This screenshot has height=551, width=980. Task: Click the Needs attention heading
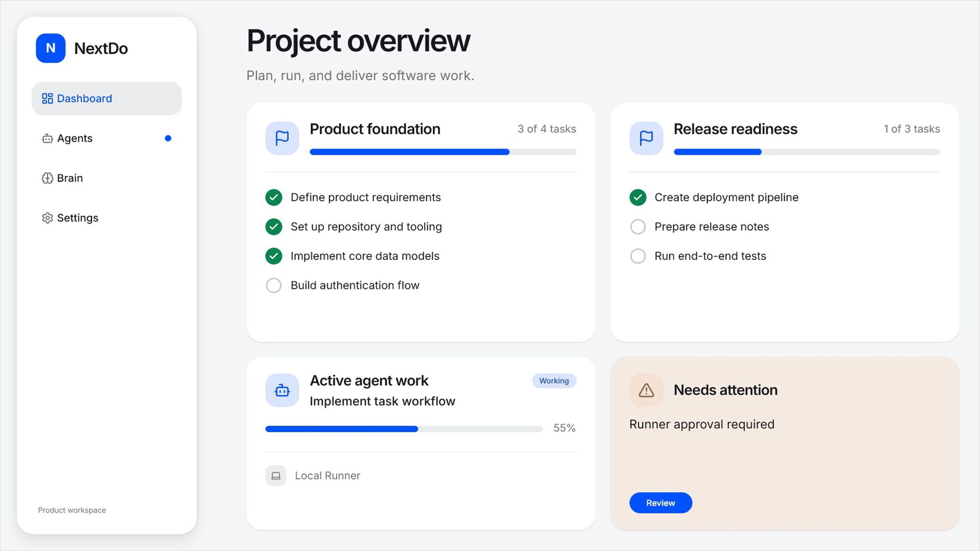point(726,390)
